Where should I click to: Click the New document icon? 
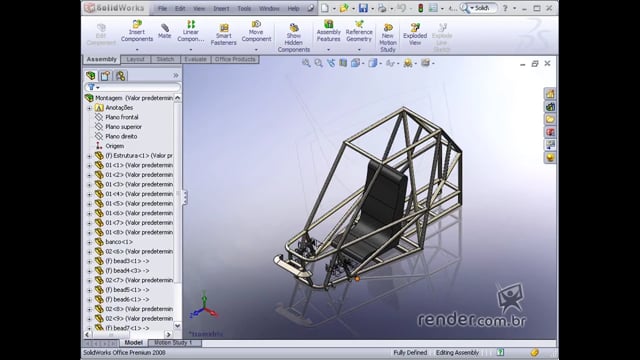pyautogui.click(x=324, y=8)
